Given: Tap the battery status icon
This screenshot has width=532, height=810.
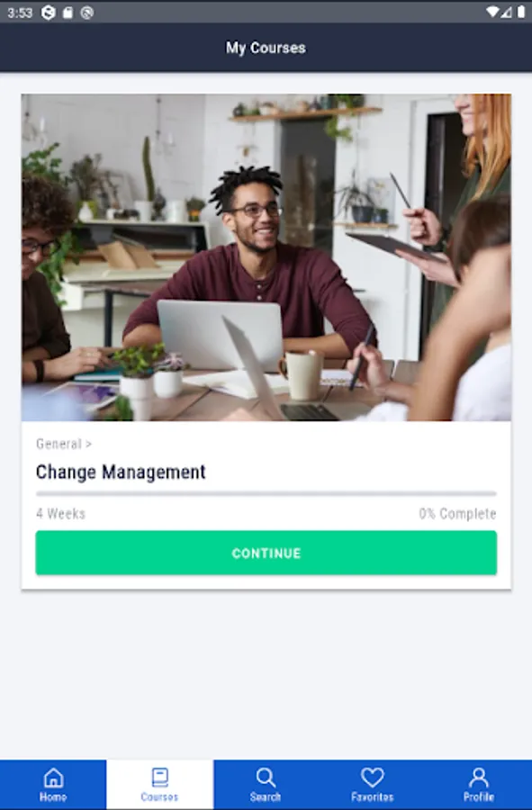Looking at the screenshot, I should tap(521, 12).
